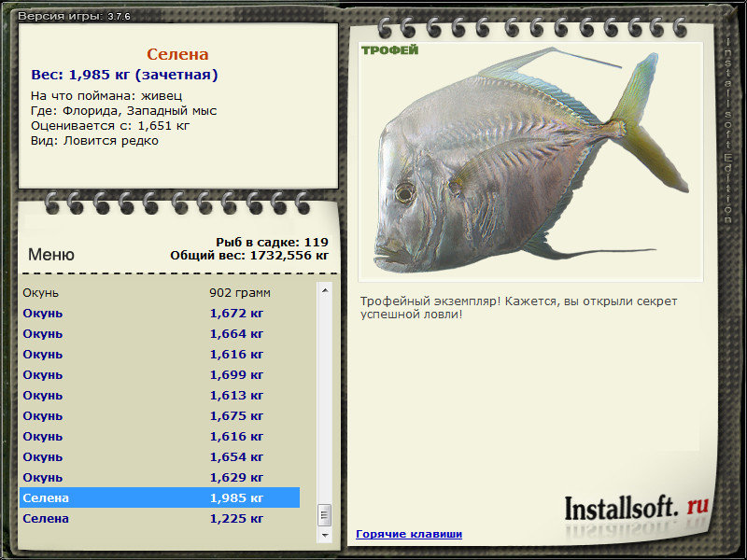The height and width of the screenshot is (560, 747).
Task: Click the Installsoft.ru logo
Action: (637, 508)
